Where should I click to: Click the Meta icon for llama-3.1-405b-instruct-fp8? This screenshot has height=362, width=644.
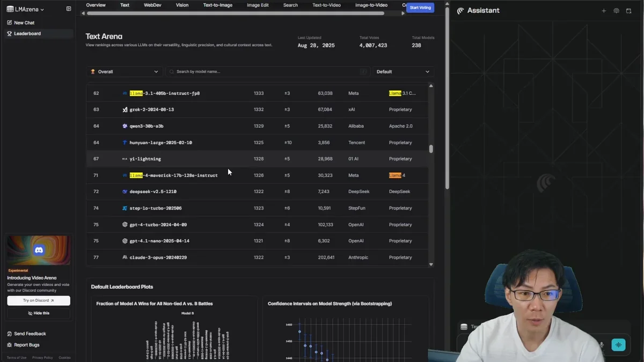coord(125,93)
